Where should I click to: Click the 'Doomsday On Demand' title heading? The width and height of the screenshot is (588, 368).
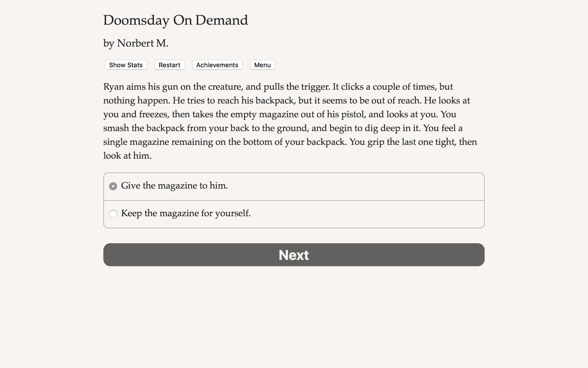click(176, 20)
